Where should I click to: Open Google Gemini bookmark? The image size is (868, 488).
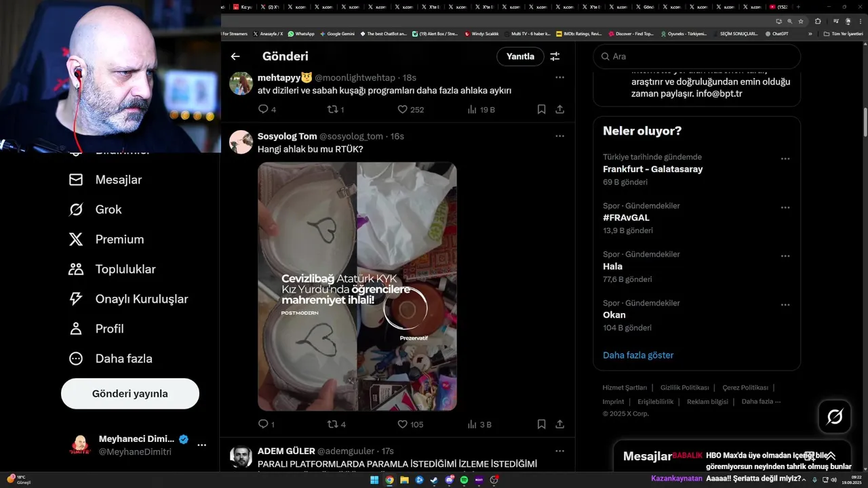point(337,33)
